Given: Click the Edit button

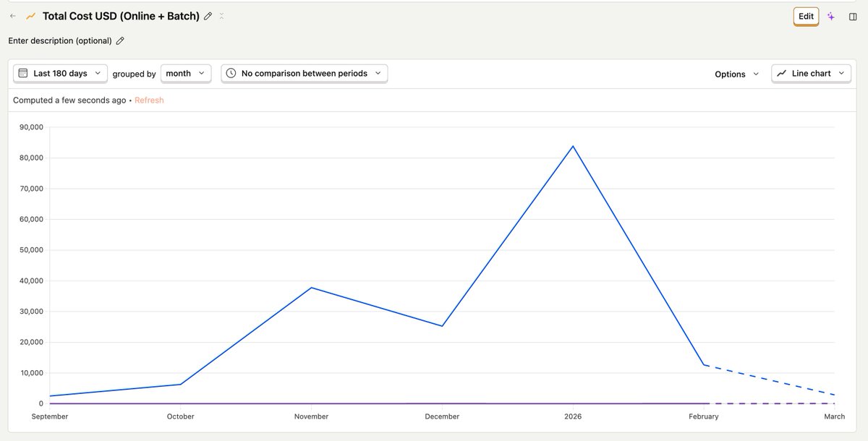Looking at the screenshot, I should tap(806, 17).
